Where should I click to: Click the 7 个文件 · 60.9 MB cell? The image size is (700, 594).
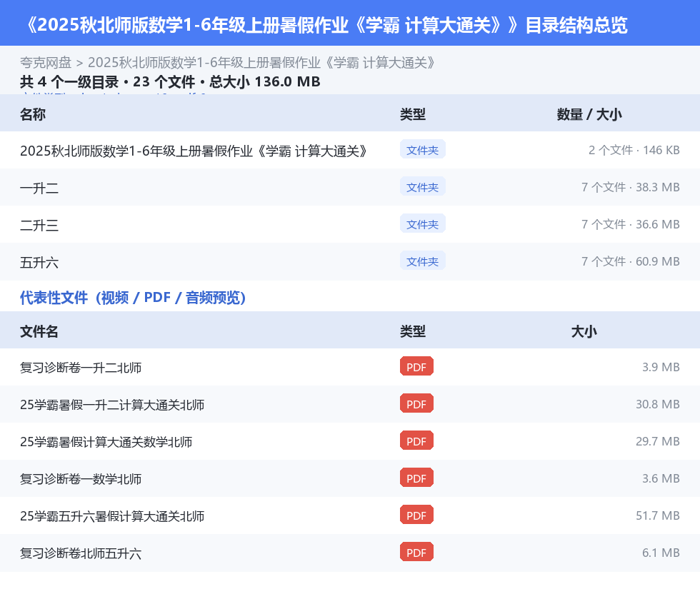630,261
